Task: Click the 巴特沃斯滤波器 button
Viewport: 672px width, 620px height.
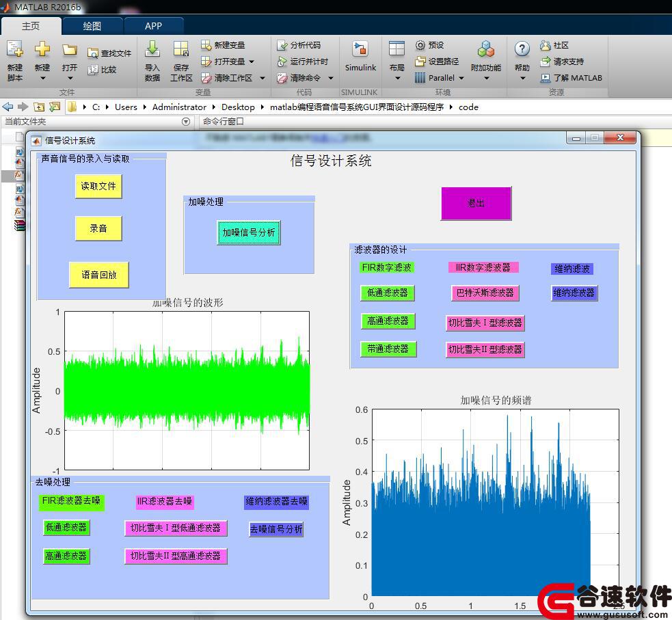Action: (485, 293)
